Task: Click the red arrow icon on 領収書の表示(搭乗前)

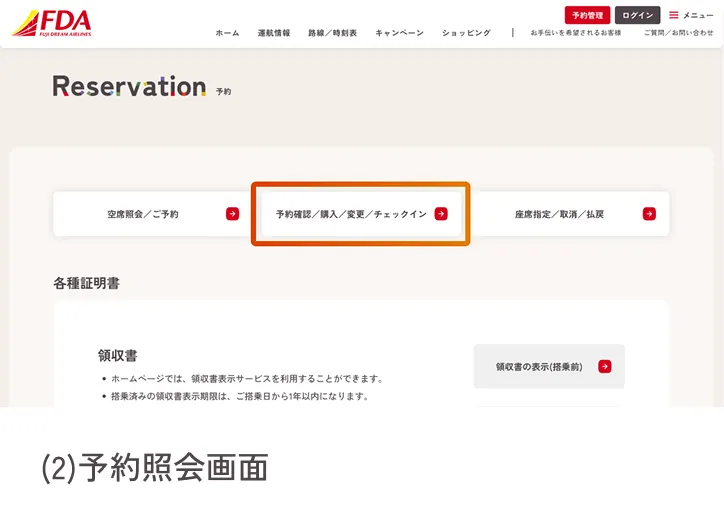Action: [x=604, y=367]
